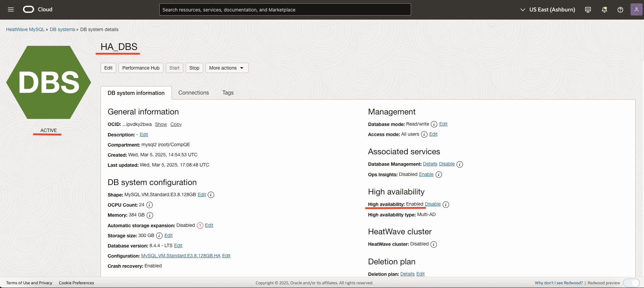Open the notifications bell
This screenshot has height=288, width=644.
[x=605, y=10]
